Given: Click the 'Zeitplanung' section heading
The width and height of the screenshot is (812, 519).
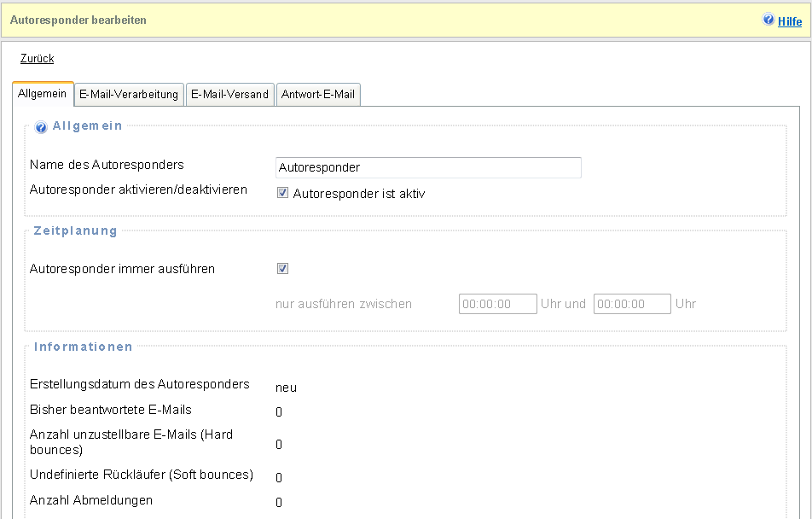Looking at the screenshot, I should pos(75,230).
